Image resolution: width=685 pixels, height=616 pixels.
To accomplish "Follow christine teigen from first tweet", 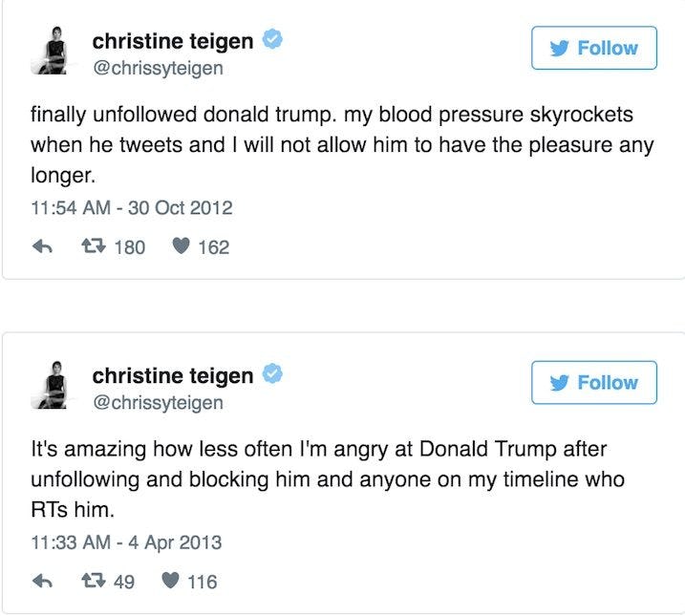I will (594, 48).
